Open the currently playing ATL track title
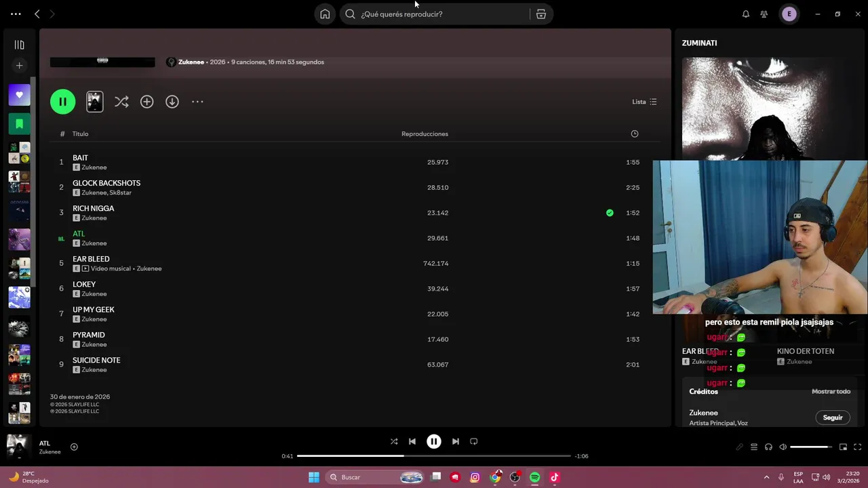The width and height of the screenshot is (868, 488). coord(79,234)
